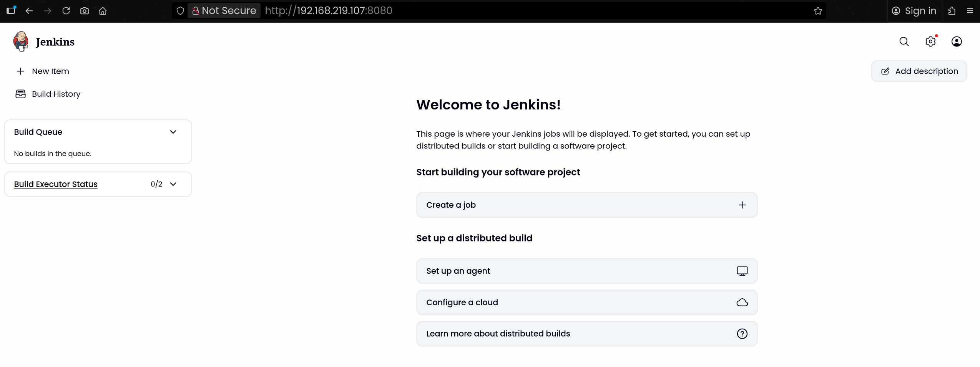980x367 pixels.
Task: Open Manage Jenkins gear icon
Action: [930, 41]
